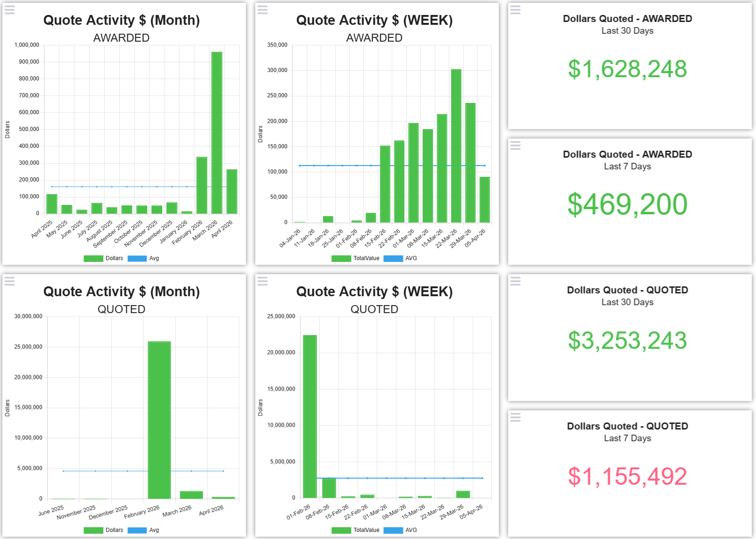Image resolution: width=756 pixels, height=539 pixels.
Task: Select the February 2026 bar in the monthly QUOTED chart
Action: pos(159,420)
